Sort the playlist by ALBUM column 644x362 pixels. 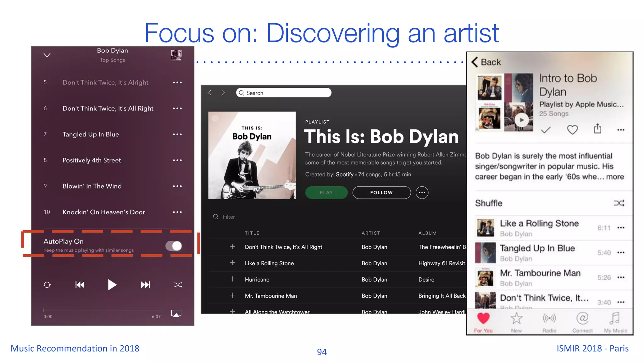(427, 233)
